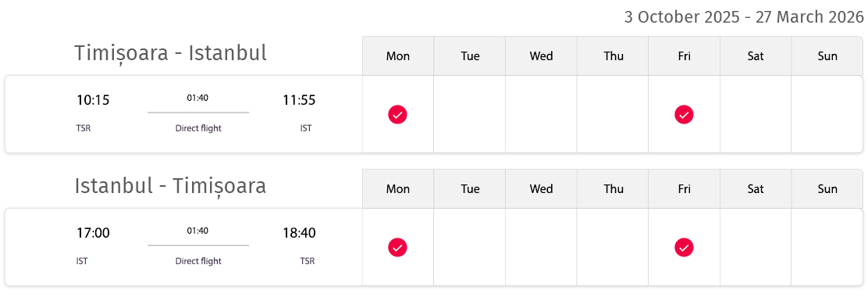868x297 pixels.
Task: Click empty Tuesday cell for Timișoara - Istanbul
Action: click(x=469, y=114)
